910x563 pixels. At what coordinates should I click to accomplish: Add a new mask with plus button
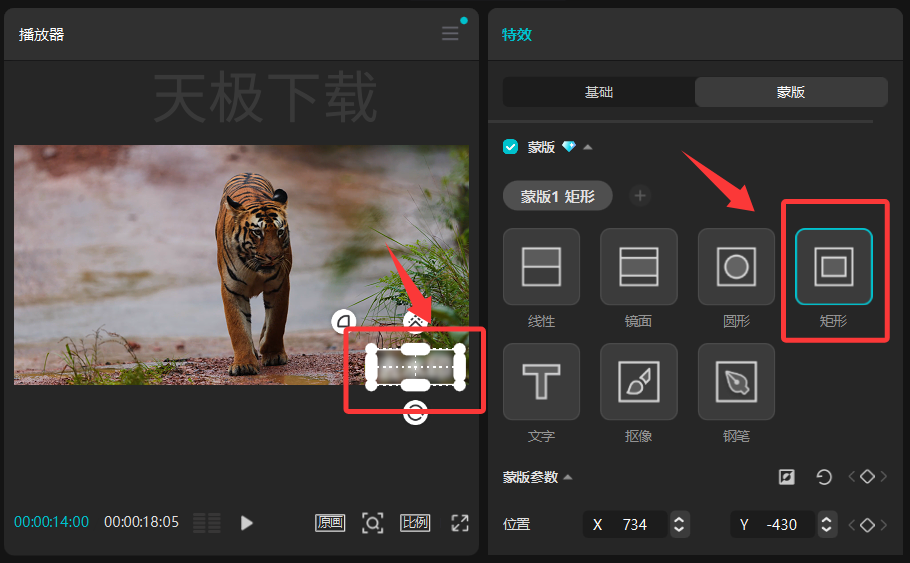640,196
